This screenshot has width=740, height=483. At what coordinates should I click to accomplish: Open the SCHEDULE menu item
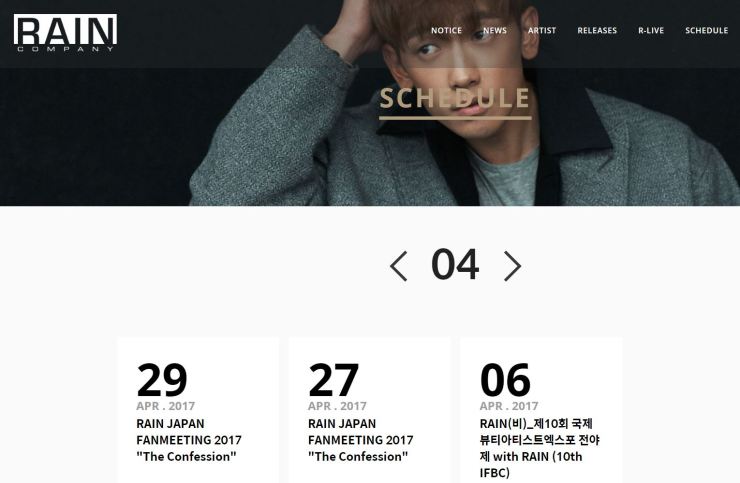706,30
